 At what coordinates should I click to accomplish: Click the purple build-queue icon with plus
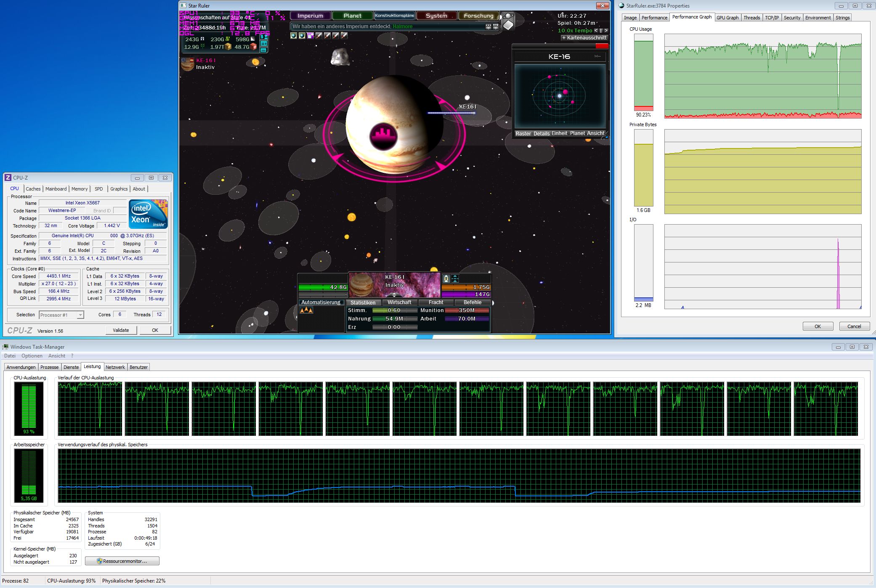click(311, 36)
